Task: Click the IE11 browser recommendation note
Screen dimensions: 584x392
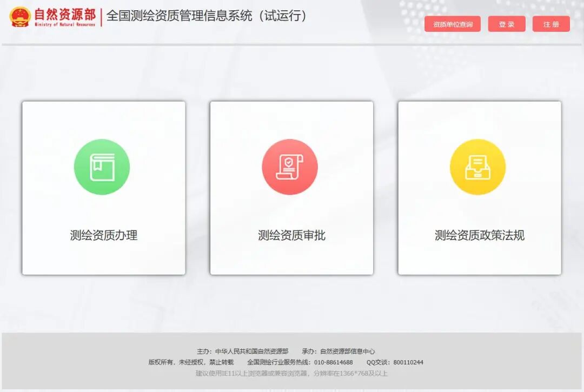Action: coord(291,373)
